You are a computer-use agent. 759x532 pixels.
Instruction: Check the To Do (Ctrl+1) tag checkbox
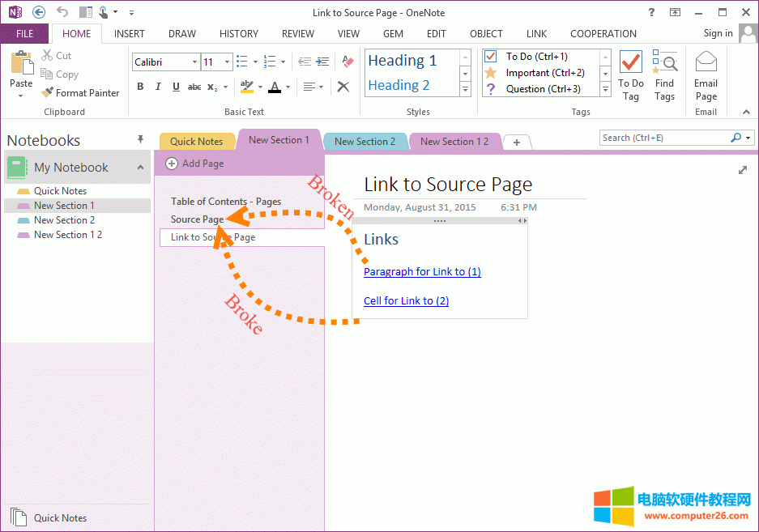(490, 57)
